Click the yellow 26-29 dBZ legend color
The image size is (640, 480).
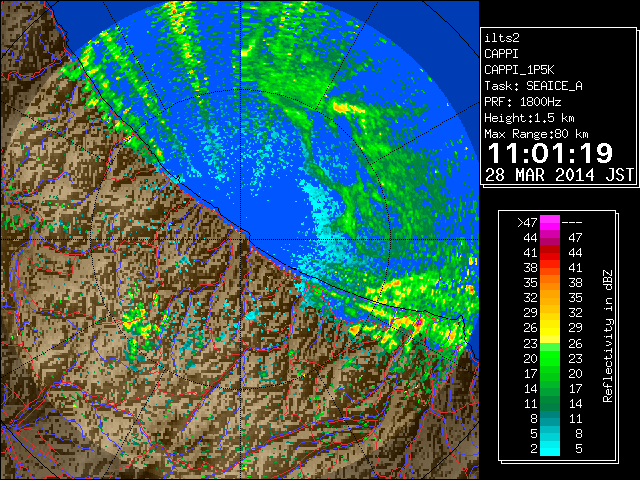pos(550,328)
